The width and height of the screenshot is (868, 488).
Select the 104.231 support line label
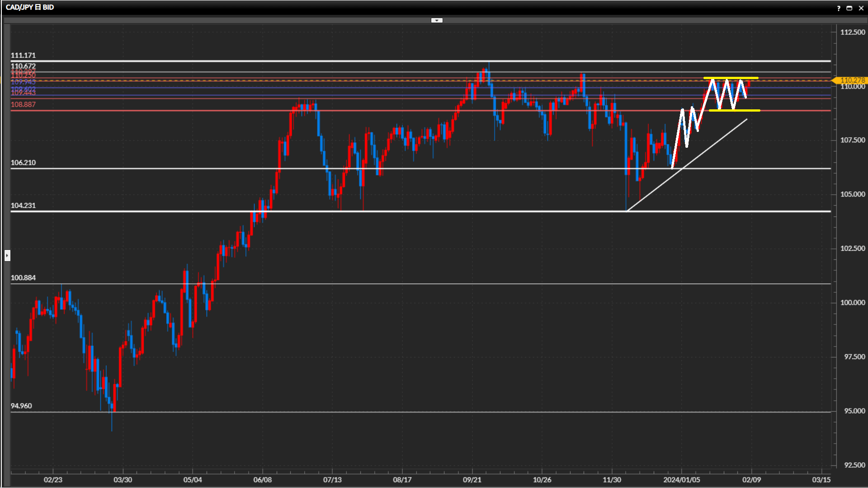point(23,206)
